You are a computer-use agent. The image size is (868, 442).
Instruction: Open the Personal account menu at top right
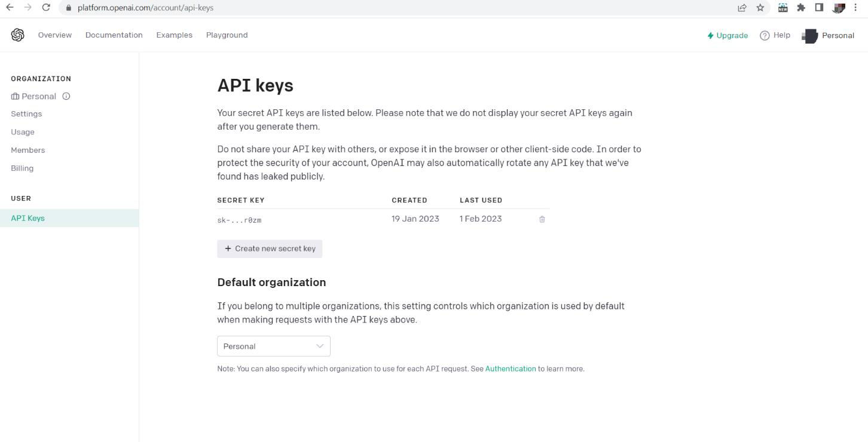(x=828, y=35)
